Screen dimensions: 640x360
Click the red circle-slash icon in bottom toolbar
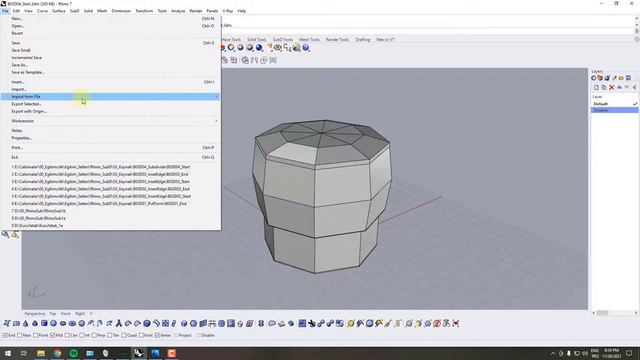point(437,324)
